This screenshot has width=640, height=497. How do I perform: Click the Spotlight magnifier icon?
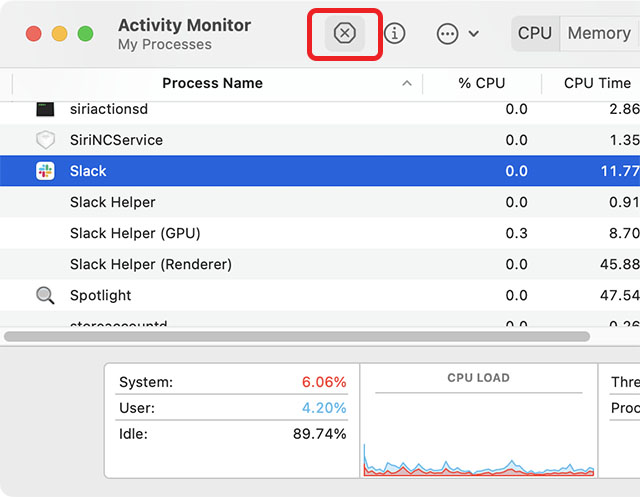point(45,295)
